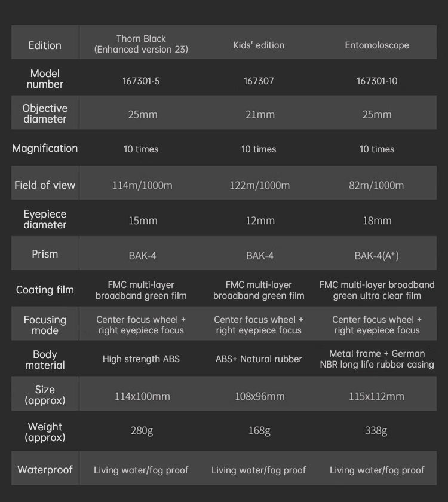Click the Entomoloscope column header
This screenshot has width=448, height=502.
tap(377, 45)
